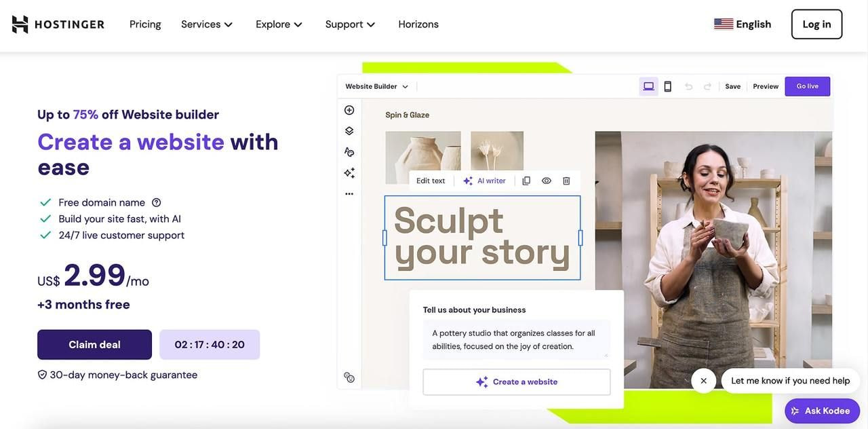
Task: Expand the Support menu
Action: (x=350, y=24)
